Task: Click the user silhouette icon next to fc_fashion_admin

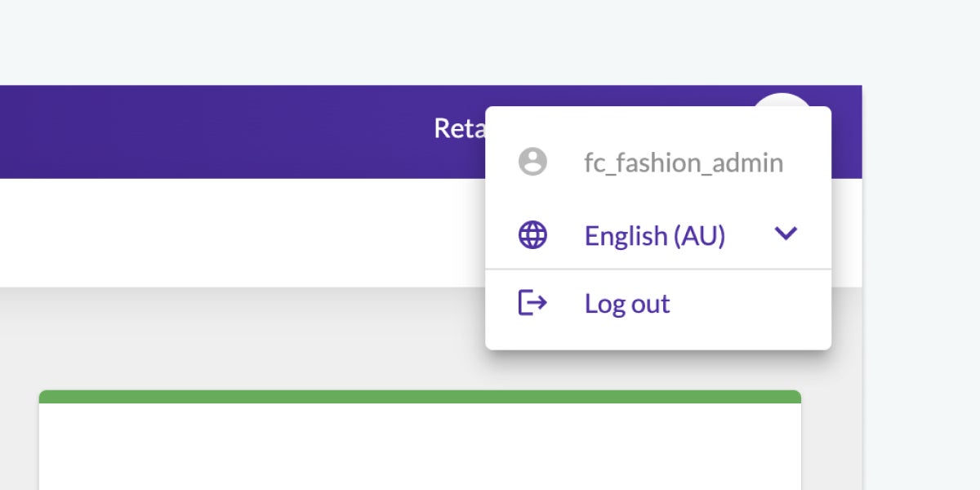Action: 532,162
